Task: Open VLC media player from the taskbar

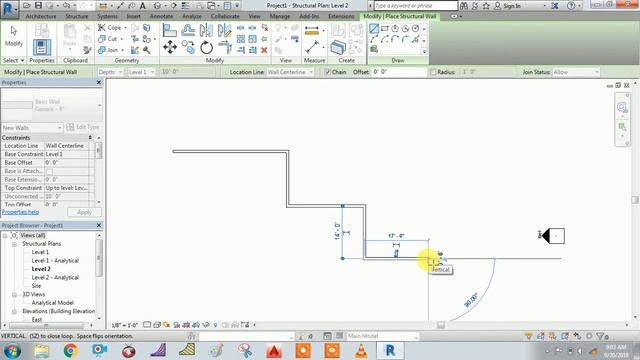Action: (x=361, y=351)
